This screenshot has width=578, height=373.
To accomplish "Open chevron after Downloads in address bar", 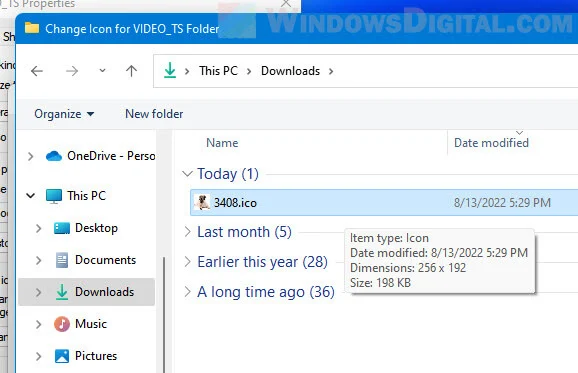I will 331,71.
